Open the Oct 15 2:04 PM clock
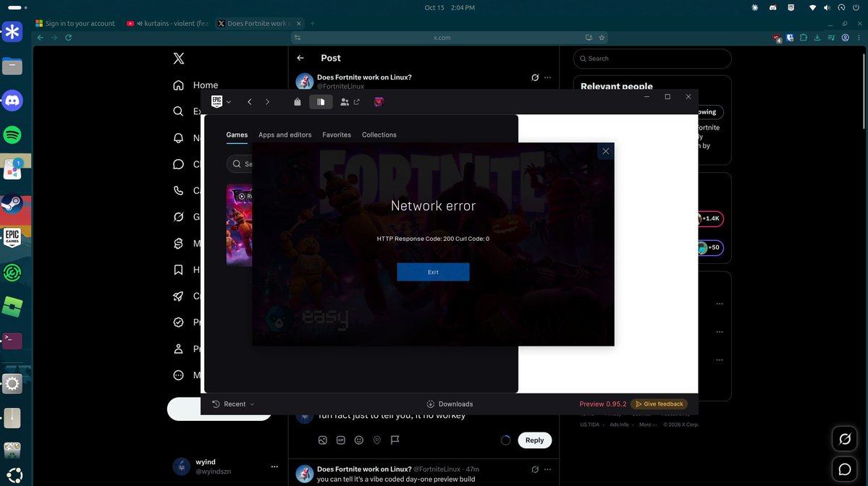This screenshot has height=486, width=868. point(450,8)
